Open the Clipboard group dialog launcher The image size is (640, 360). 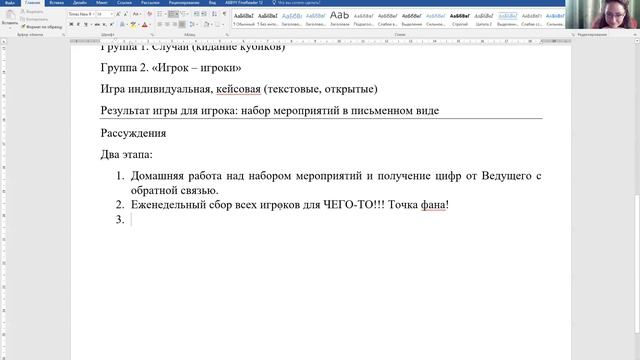[x=63, y=35]
